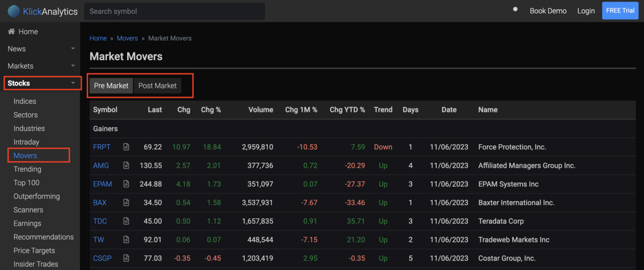The height and width of the screenshot is (270, 644).
Task: Open Price Targets in the sidebar
Action: point(34,250)
